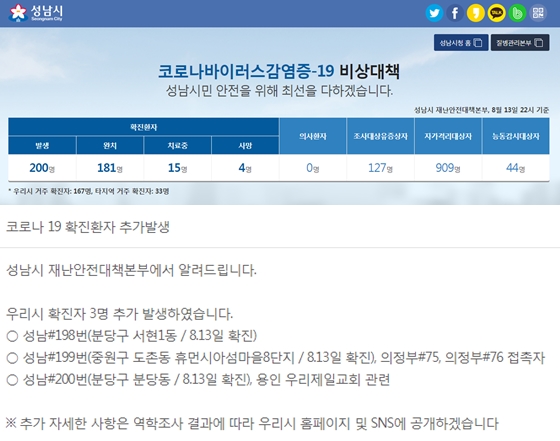This screenshot has height=441, width=560.
Task: Click the 코로나 19 확진환자 추가발생 heading
Action: (x=88, y=227)
